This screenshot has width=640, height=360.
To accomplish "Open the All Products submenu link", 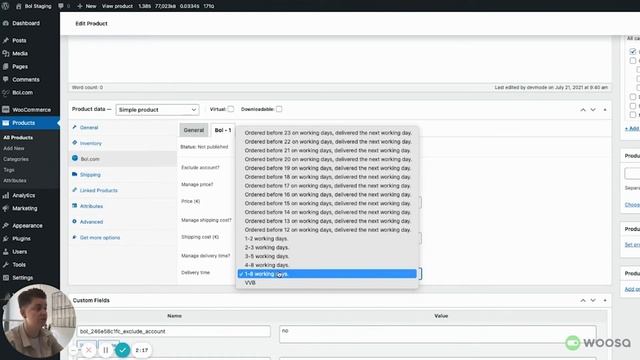I will (x=18, y=138).
